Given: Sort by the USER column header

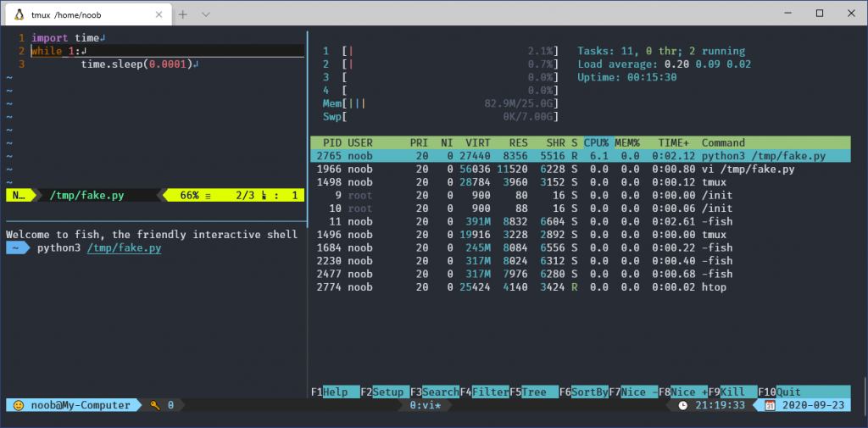Looking at the screenshot, I should tap(359, 143).
